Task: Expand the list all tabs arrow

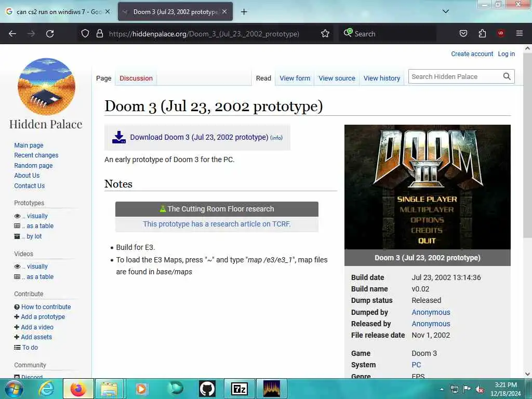Action: coord(445,11)
